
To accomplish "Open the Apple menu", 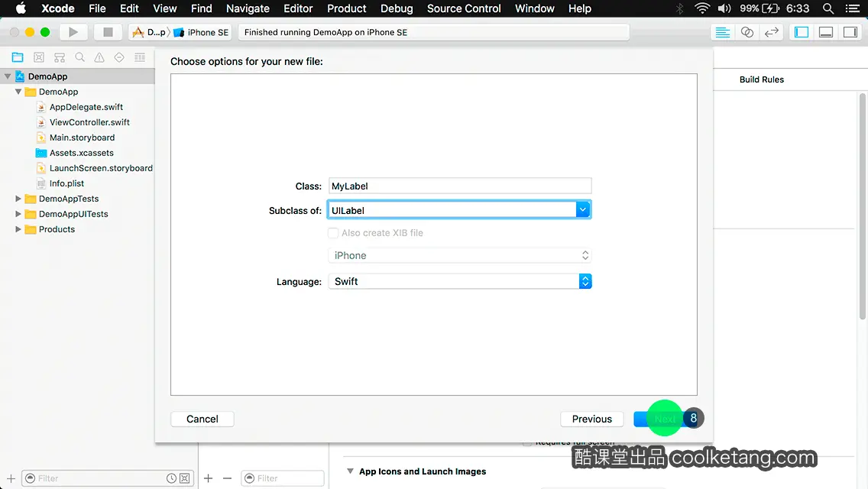I will [x=21, y=8].
